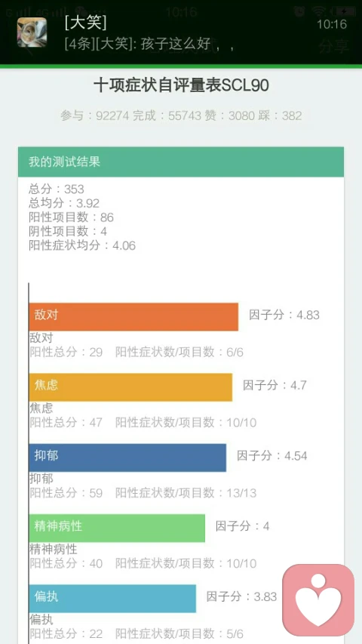The image size is (362, 644).
Task: Tap the 因子分：4.83 score label
Action: [284, 315]
